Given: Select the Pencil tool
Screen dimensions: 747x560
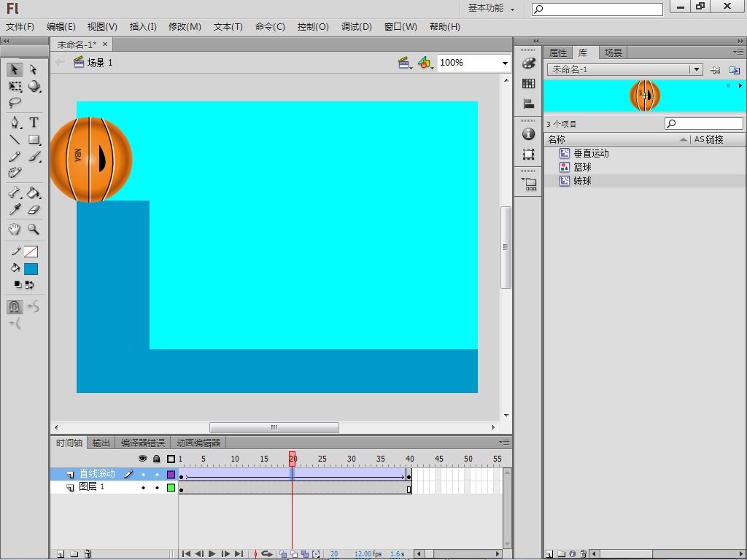Looking at the screenshot, I should 15,156.
